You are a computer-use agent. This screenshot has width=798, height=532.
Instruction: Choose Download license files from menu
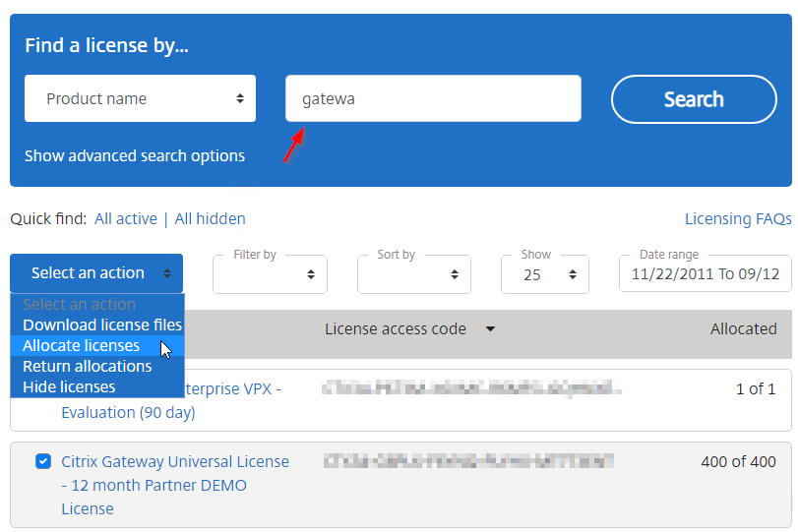pos(102,325)
